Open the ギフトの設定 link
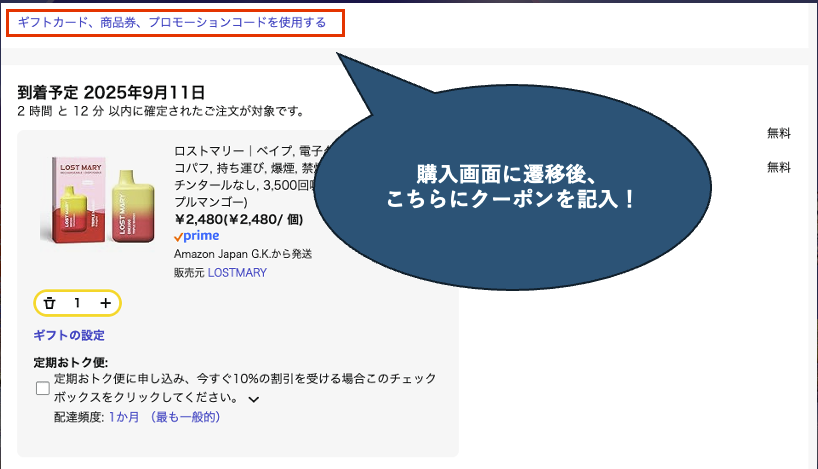This screenshot has height=469, width=818. click(x=69, y=335)
